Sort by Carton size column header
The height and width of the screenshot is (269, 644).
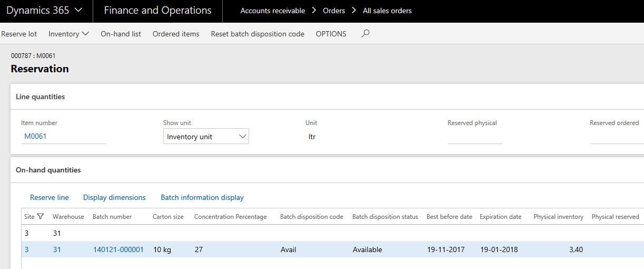click(x=168, y=217)
